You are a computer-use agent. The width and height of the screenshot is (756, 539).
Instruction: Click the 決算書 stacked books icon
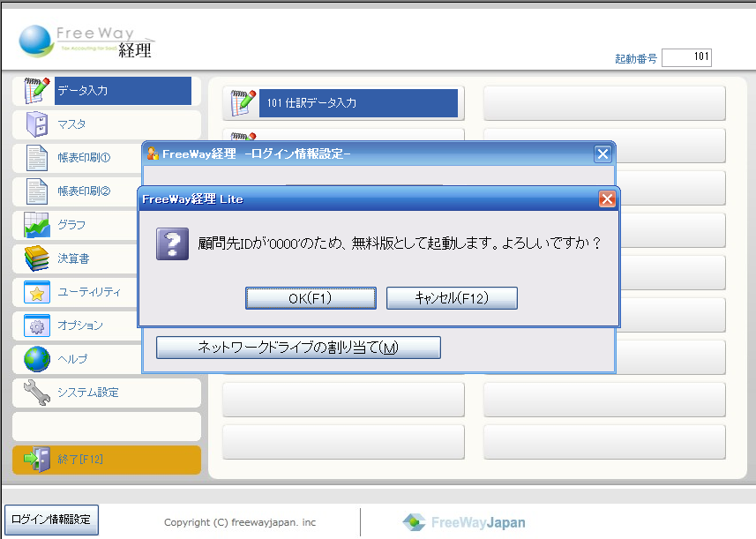pyautogui.click(x=36, y=258)
